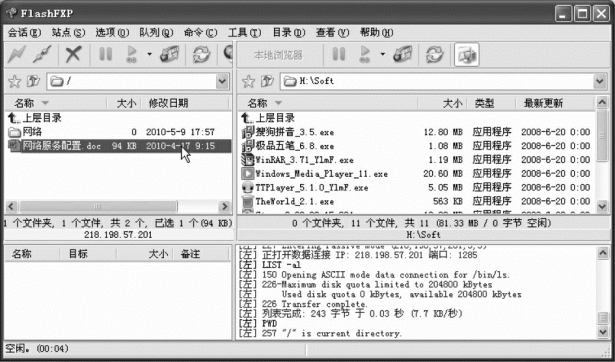The image size is (615, 362).
Task: Click the left pane bookmark star icon
Action: (15, 82)
